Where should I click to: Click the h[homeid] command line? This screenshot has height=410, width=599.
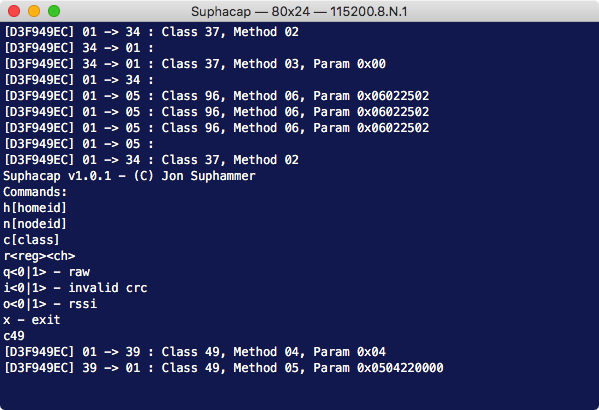pyautogui.click(x=35, y=208)
